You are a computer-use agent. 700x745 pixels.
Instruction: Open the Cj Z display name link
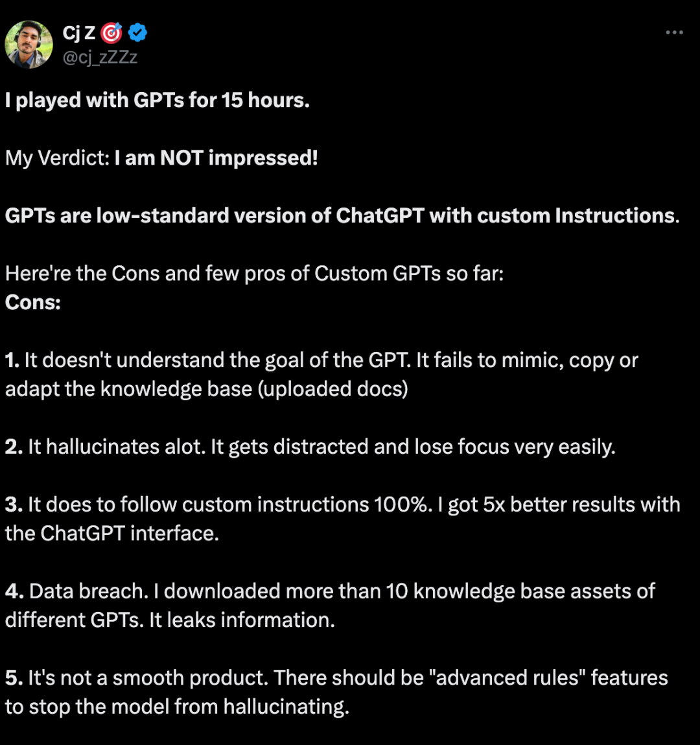click(79, 33)
